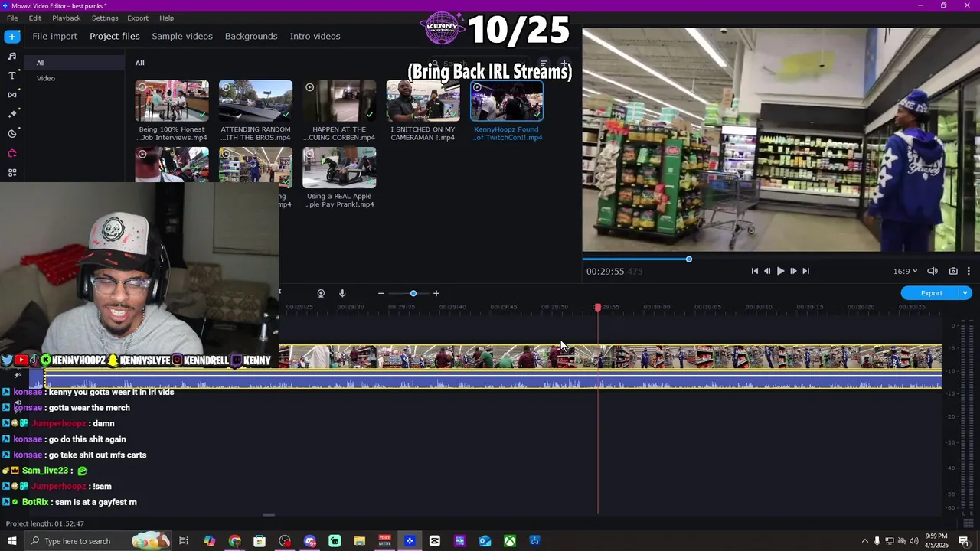Click the microphone record voiceover icon
Screen dimensions: 980x551
[342, 293]
